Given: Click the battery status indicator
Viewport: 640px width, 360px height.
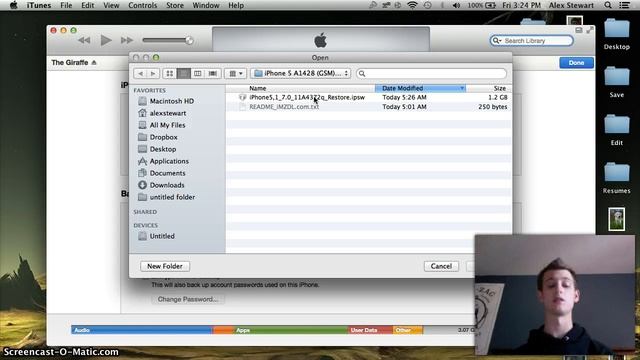Looking at the screenshot, I should pyautogui.click(x=482, y=5).
